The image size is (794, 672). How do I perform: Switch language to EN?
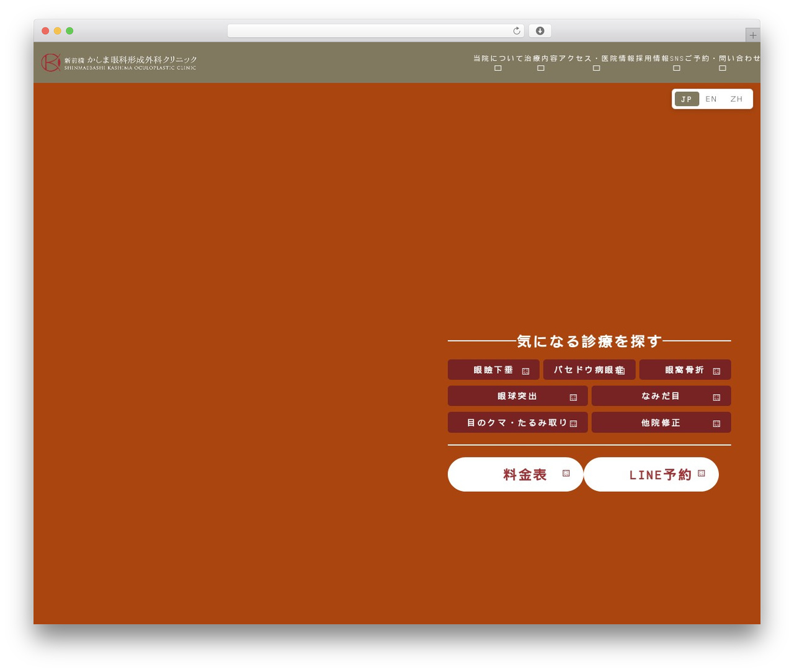coord(711,99)
